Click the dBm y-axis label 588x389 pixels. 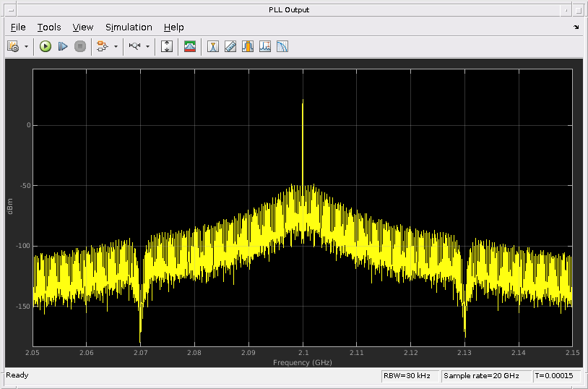point(10,207)
